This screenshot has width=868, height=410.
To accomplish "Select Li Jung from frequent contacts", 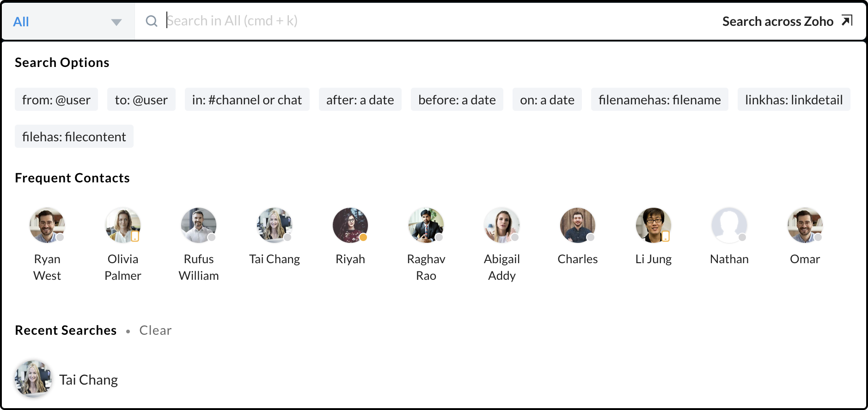I will click(x=653, y=225).
